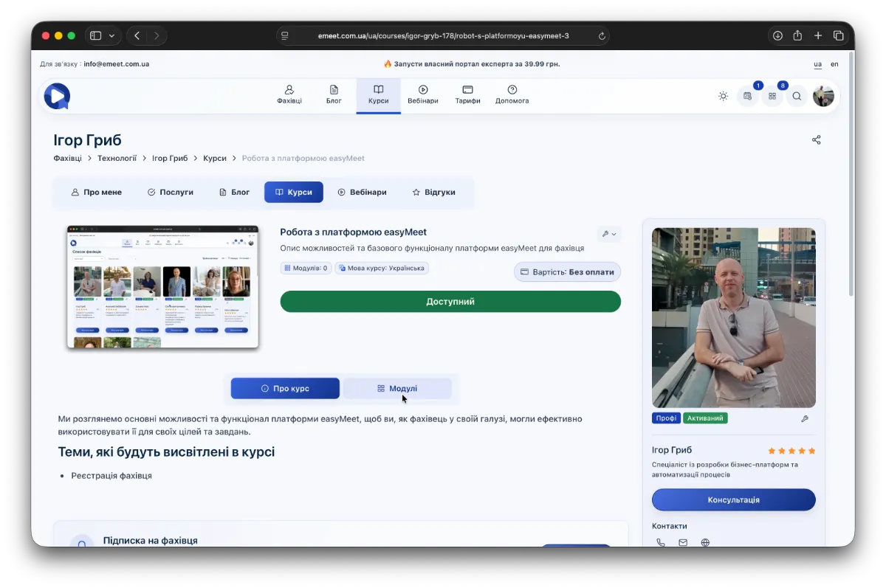Image resolution: width=886 pixels, height=588 pixels.
Task: Click the easyMeet logo in the header
Action: pos(57,96)
